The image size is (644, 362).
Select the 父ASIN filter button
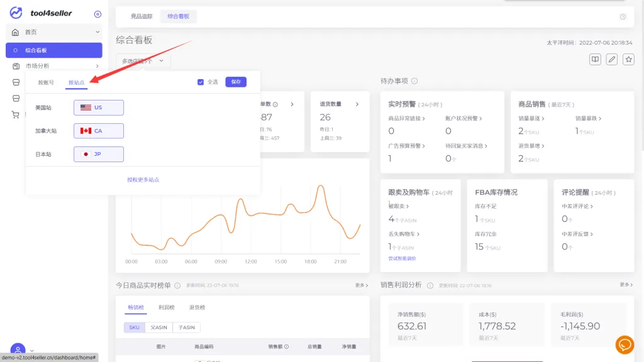(x=159, y=327)
